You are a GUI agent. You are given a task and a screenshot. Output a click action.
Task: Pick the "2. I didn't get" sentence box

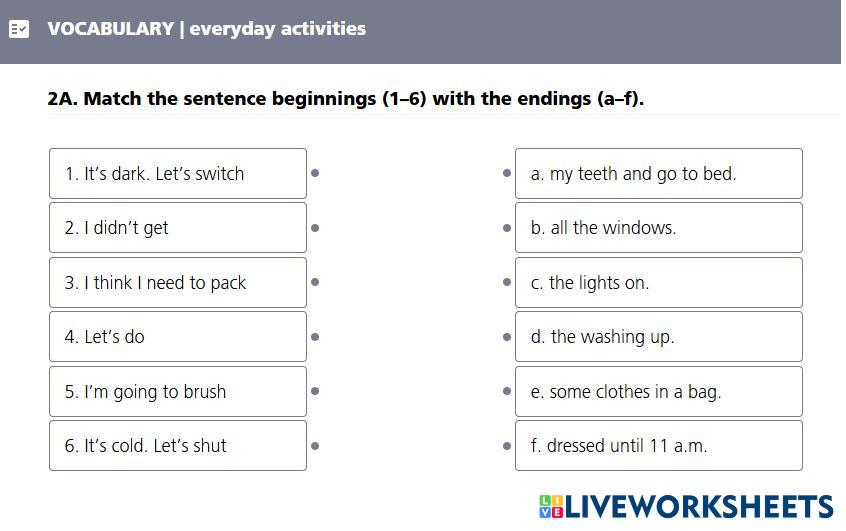tap(178, 228)
